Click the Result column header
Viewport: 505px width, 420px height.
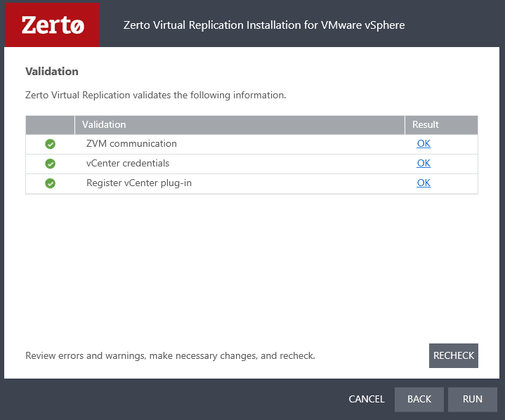(x=426, y=125)
